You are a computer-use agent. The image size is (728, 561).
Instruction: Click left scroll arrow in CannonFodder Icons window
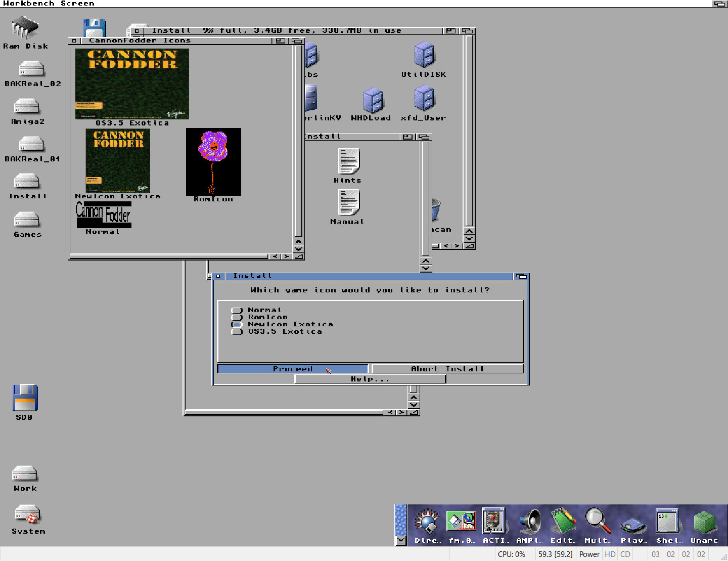275,256
